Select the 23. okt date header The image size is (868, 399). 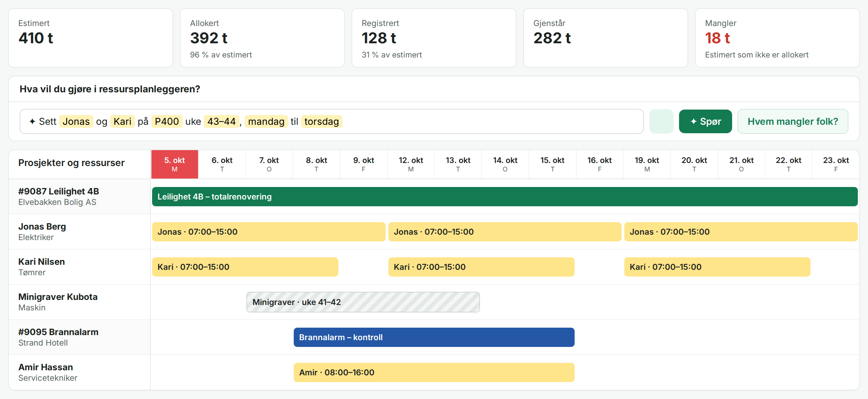tap(836, 164)
